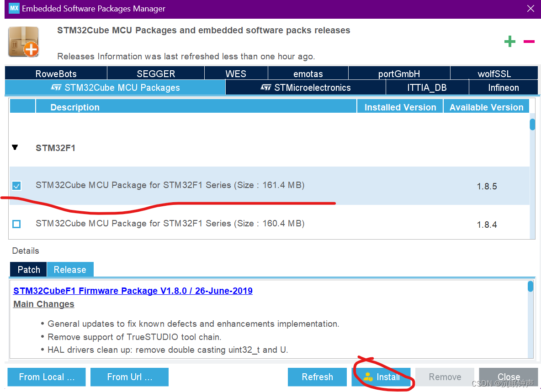Select the portGmbH tab

(x=399, y=73)
